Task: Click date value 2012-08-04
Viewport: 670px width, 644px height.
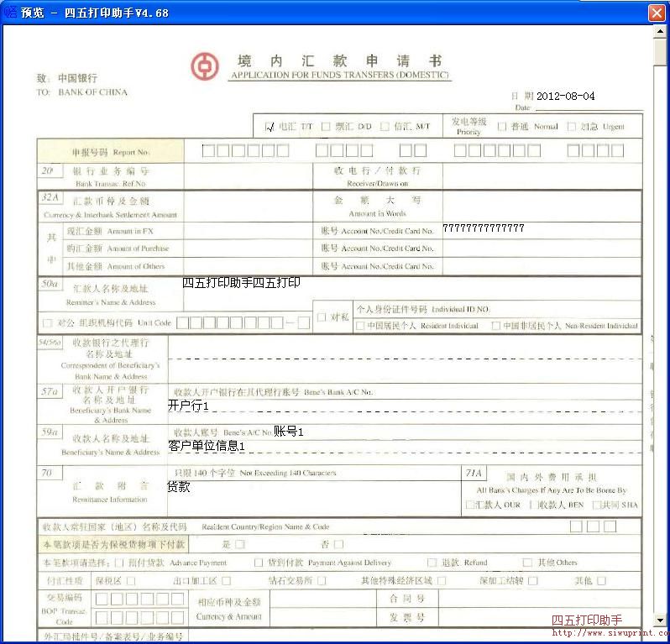Action: [565, 97]
